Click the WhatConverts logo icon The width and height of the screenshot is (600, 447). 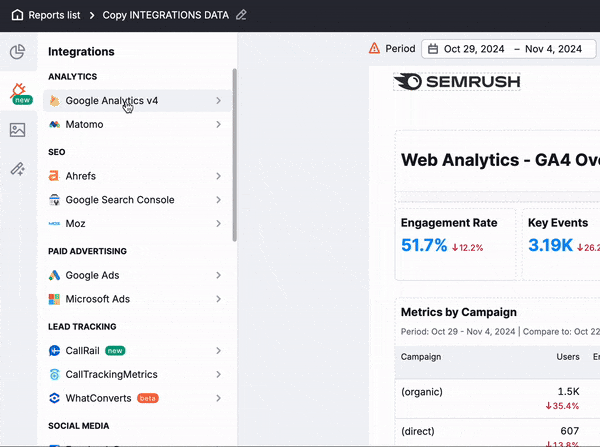54,398
